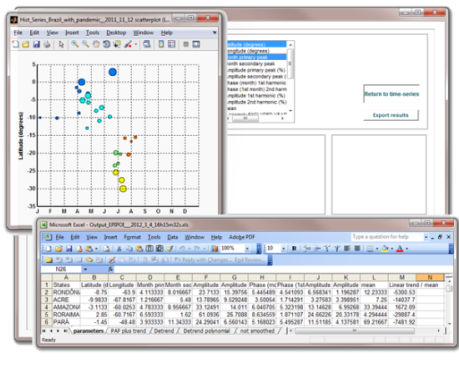The width and height of the screenshot is (459, 373).
Task: Select the Pan hand tool
Action: (x=96, y=44)
